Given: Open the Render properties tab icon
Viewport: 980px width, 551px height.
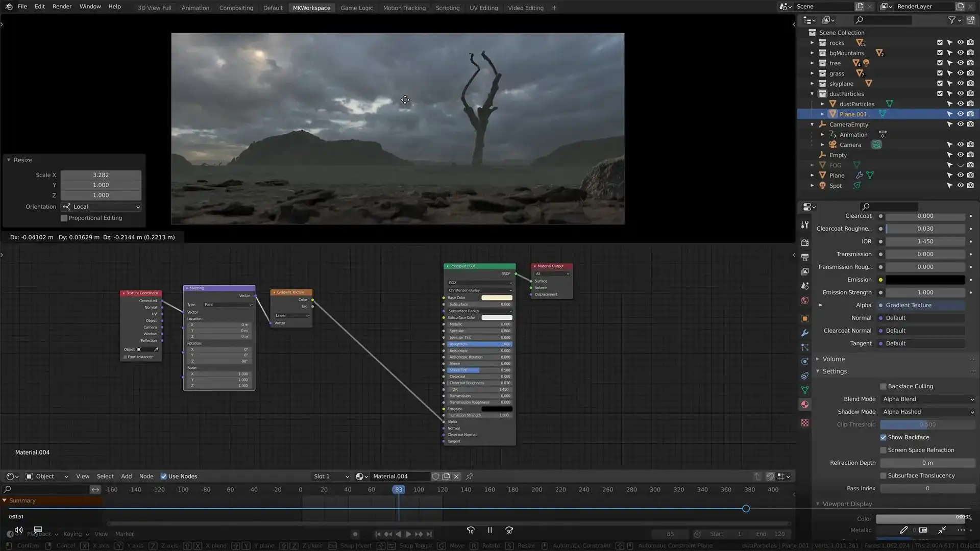Looking at the screenshot, I should point(805,243).
